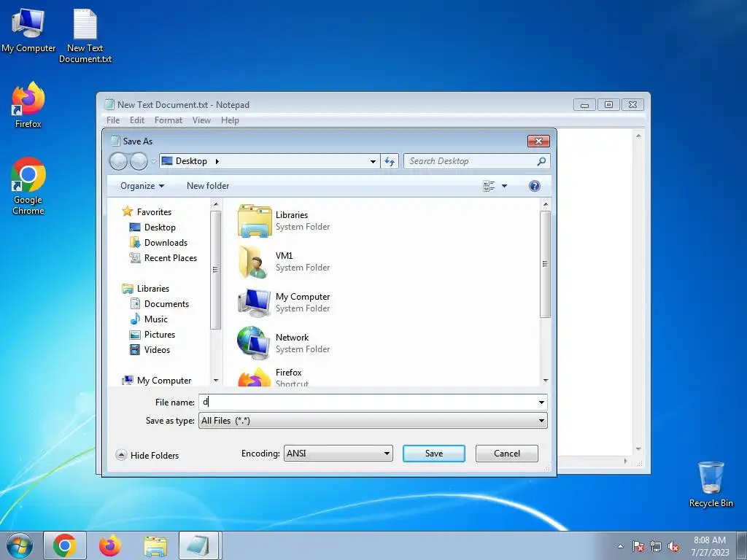Click the Forward navigation arrow in Save As
Screen dimensions: 747x560
click(x=139, y=162)
